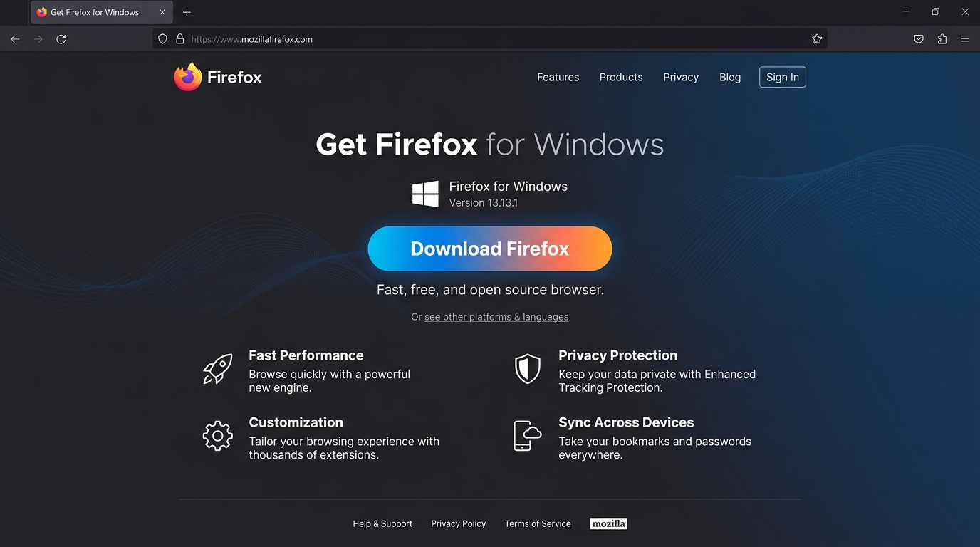Click the phone and cloud sync icon

(x=528, y=436)
